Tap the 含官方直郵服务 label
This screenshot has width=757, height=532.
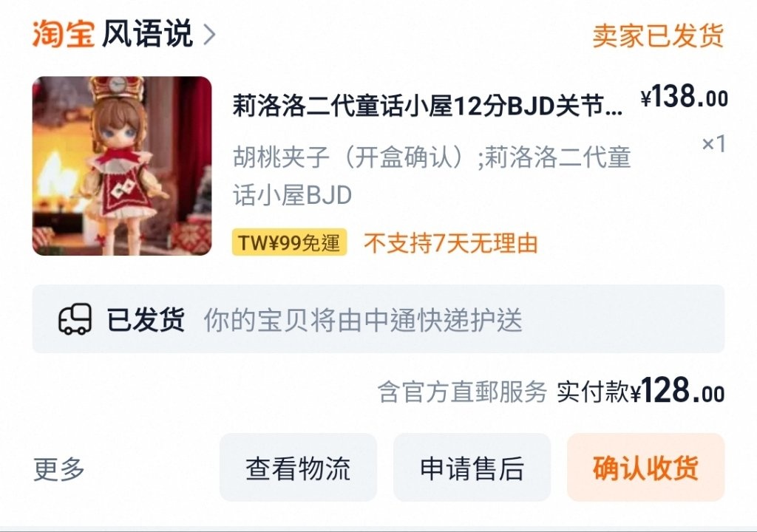click(462, 392)
